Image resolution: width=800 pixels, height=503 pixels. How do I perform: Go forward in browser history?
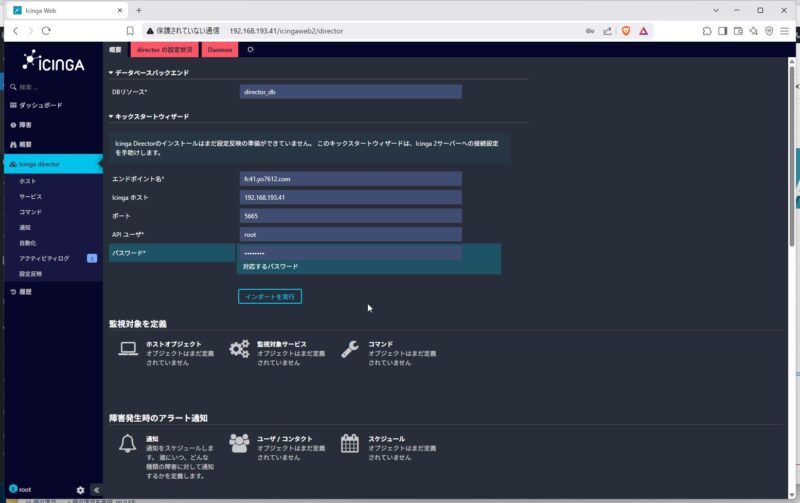[31, 31]
